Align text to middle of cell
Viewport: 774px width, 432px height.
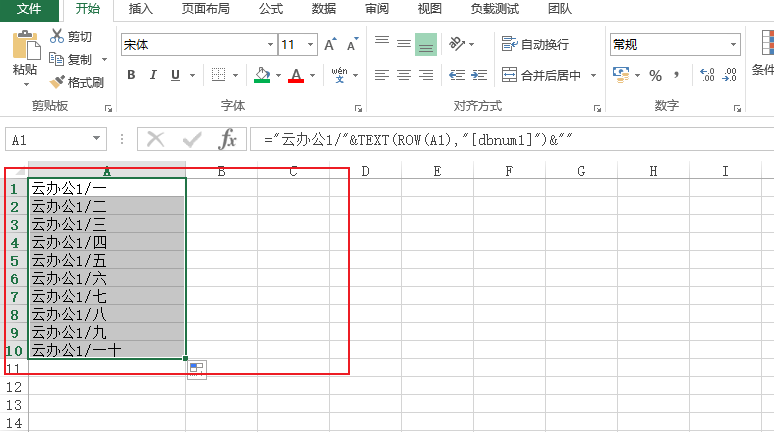point(404,44)
